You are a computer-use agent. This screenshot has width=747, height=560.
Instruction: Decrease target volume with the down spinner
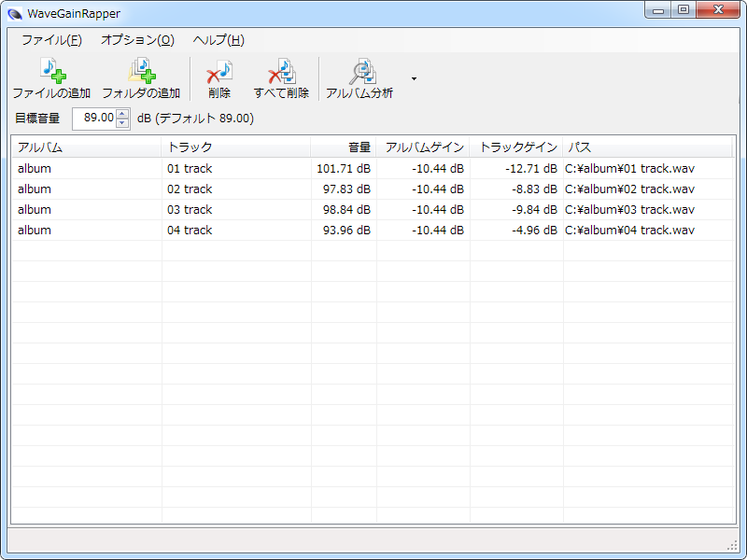click(122, 123)
